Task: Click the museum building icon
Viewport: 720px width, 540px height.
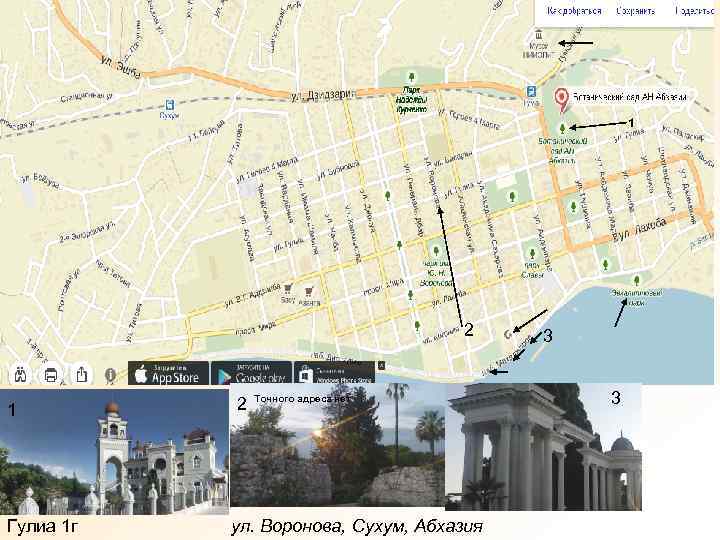Action: 539,34
